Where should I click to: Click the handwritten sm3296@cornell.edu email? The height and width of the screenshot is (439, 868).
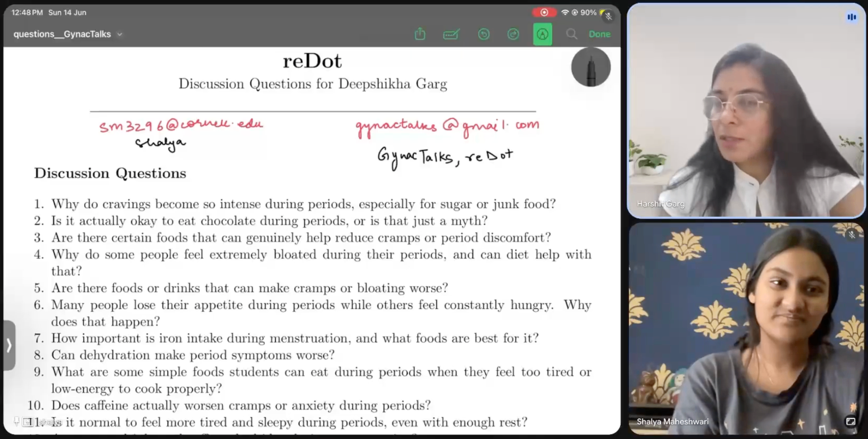pos(181,124)
